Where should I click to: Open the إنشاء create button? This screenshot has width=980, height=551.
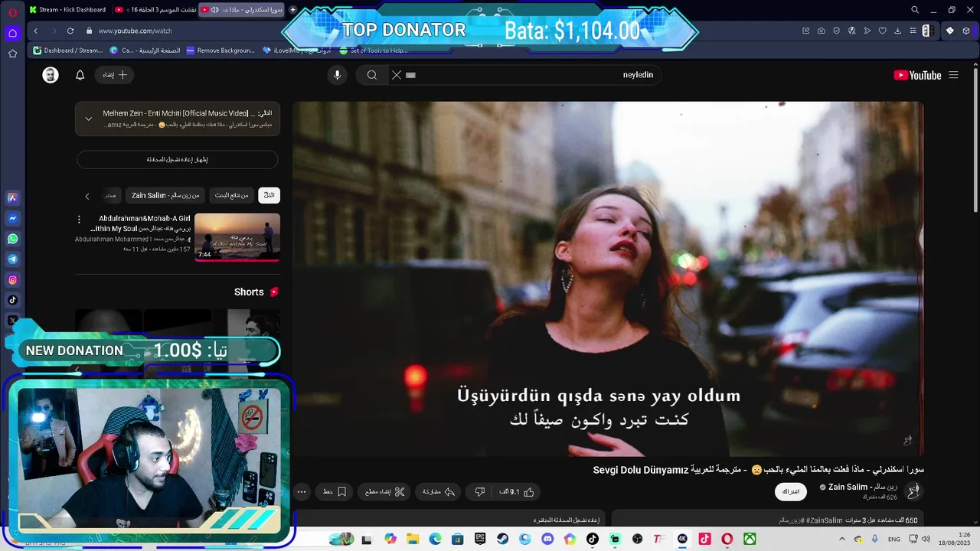[115, 75]
